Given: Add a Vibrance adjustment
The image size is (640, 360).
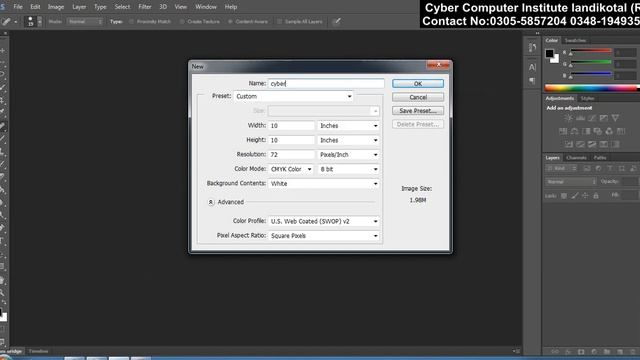Looking at the screenshot, I should pyautogui.click(x=615, y=118).
